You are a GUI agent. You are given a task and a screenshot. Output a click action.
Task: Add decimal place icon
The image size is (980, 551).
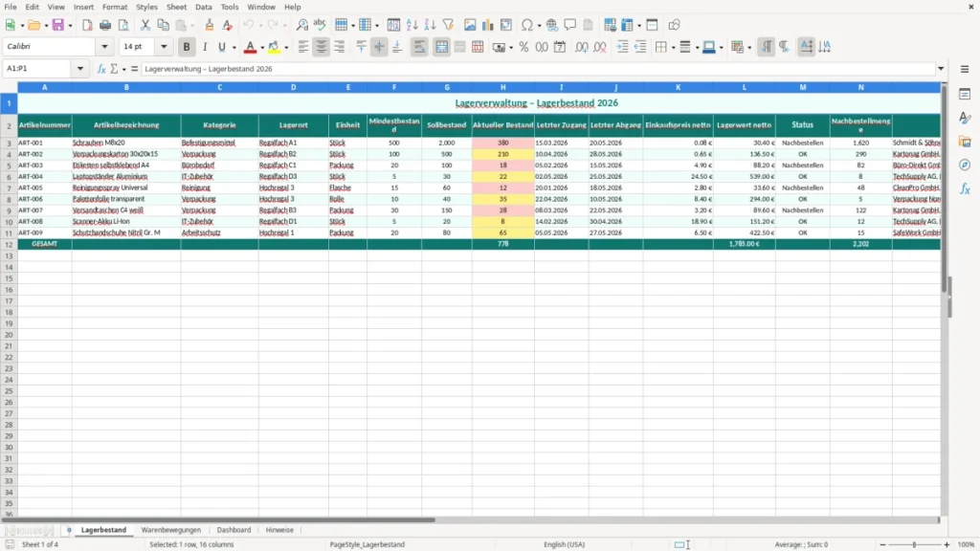(581, 47)
